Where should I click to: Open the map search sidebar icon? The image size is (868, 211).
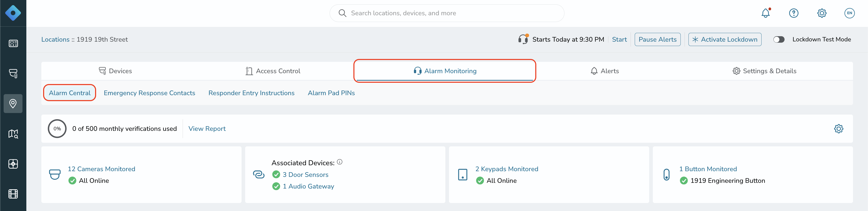13,134
